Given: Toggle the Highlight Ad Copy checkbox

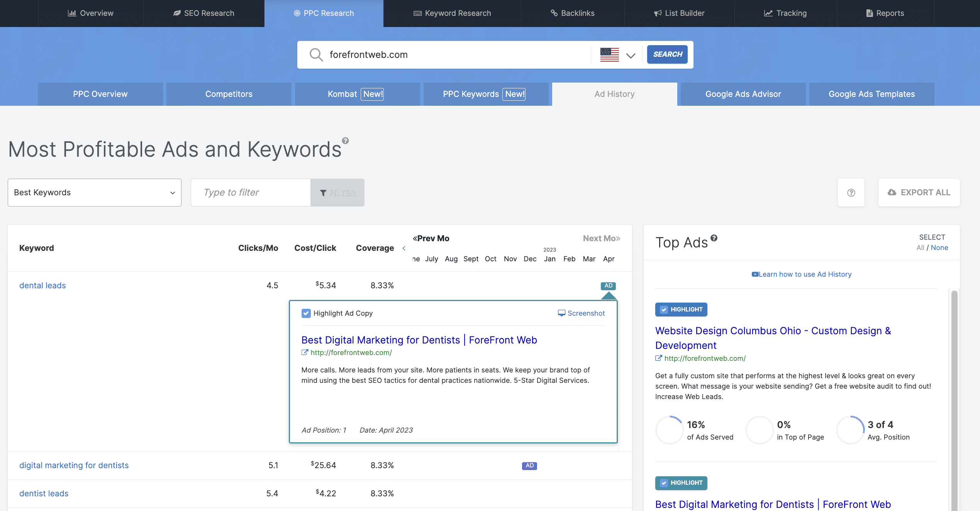Looking at the screenshot, I should pos(306,313).
